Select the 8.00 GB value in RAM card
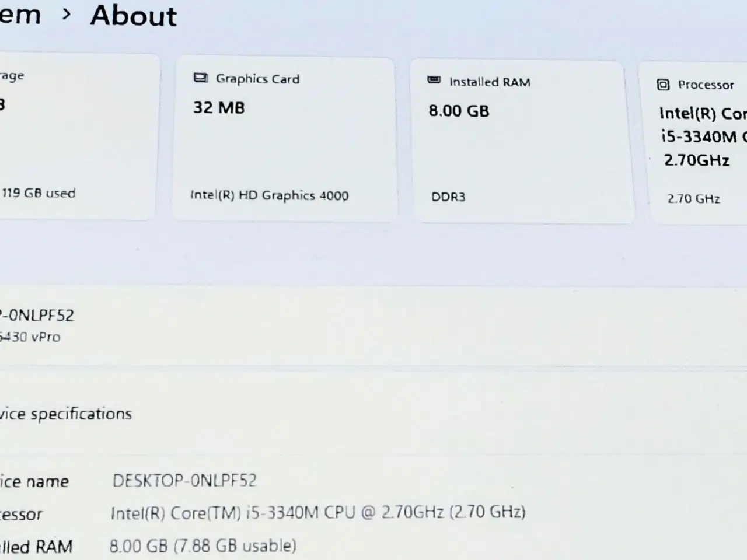The width and height of the screenshot is (747, 560). coord(459,111)
